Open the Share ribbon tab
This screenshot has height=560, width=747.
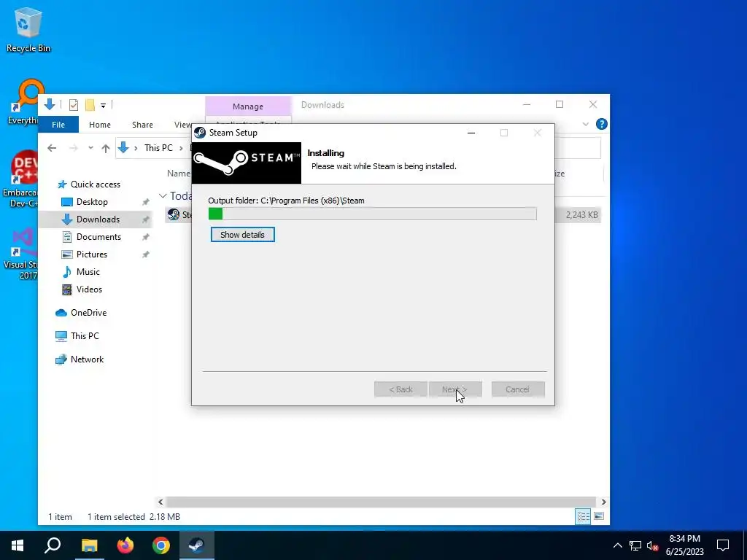click(x=142, y=125)
